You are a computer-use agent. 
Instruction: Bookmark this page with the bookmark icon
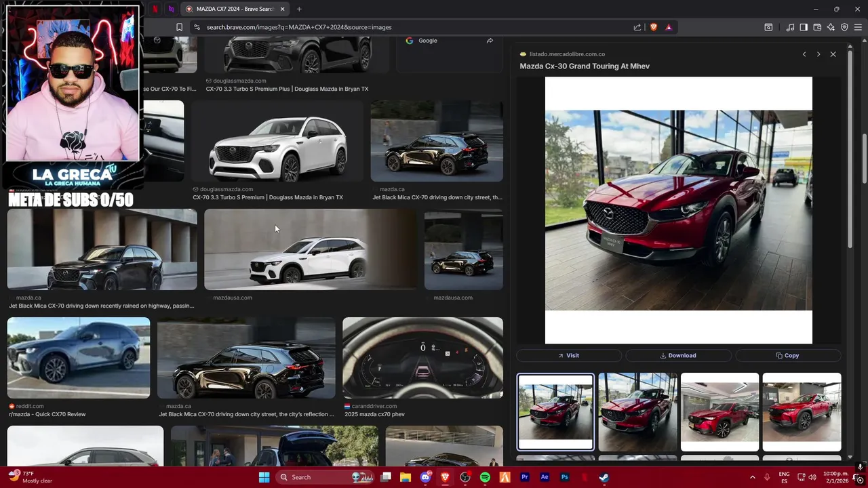point(179,27)
